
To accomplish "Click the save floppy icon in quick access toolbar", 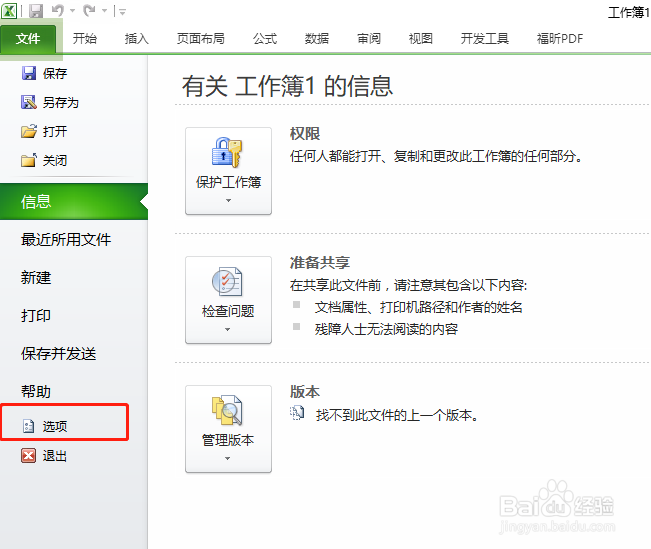I will 36,11.
